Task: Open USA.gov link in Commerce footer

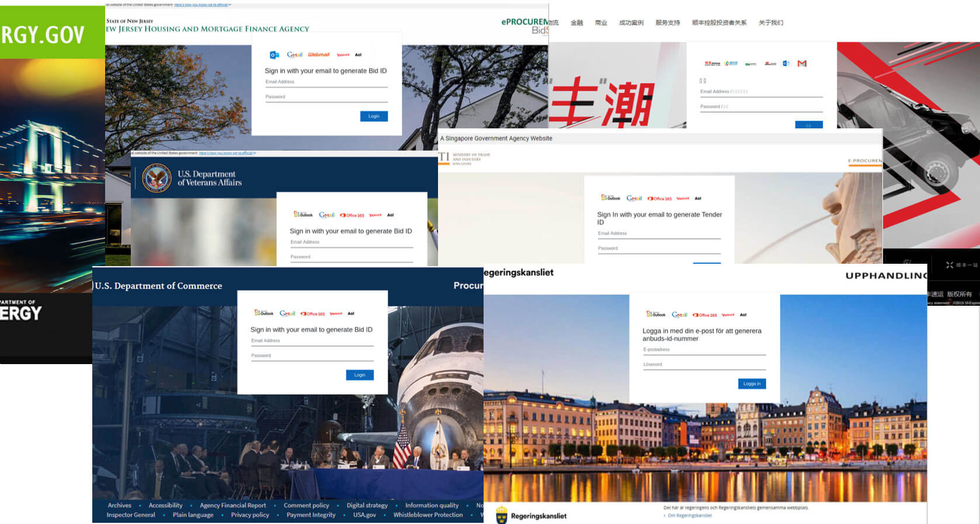Action: click(364, 515)
